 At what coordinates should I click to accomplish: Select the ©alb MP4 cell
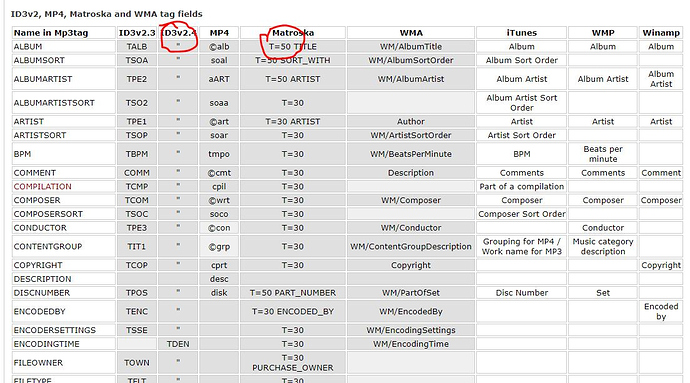tap(219, 47)
